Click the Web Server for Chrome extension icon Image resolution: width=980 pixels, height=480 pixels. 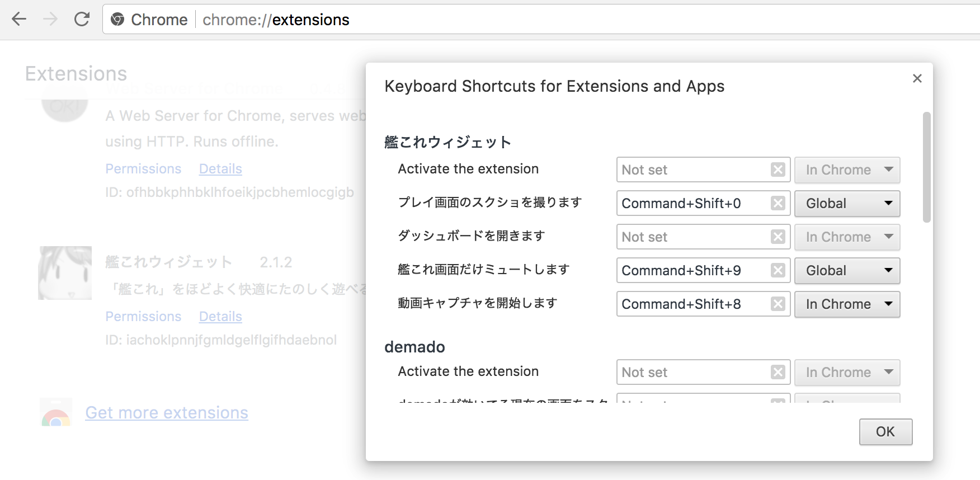coord(65,103)
